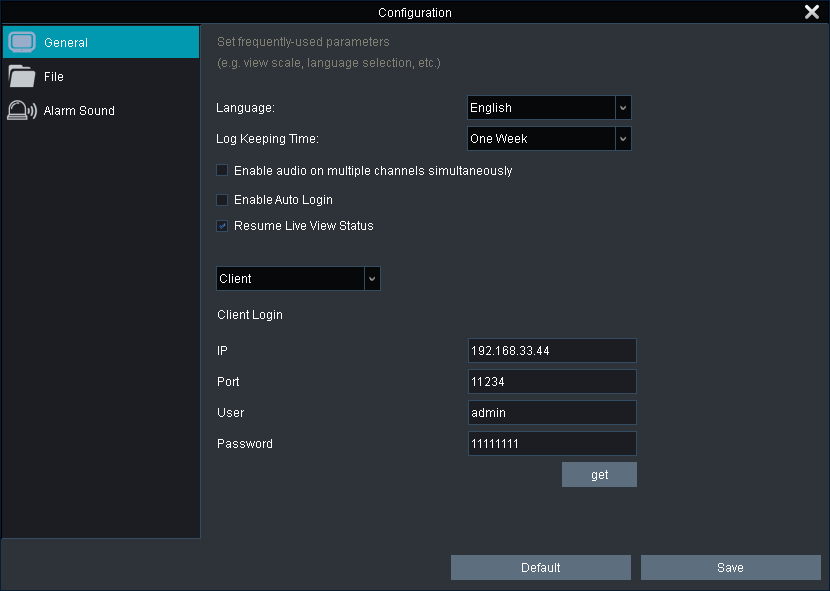This screenshot has height=591, width=830.
Task: Select the User text field
Action: [552, 413]
